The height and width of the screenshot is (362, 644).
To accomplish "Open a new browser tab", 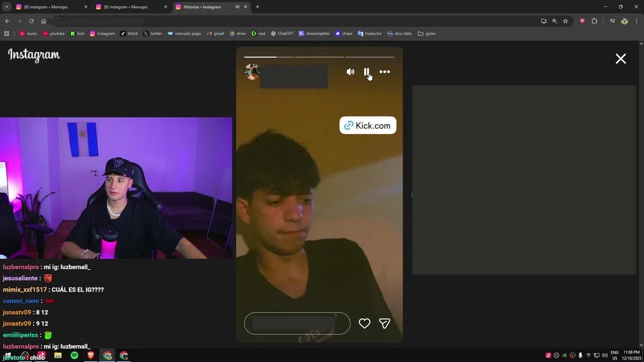I will point(258,7).
